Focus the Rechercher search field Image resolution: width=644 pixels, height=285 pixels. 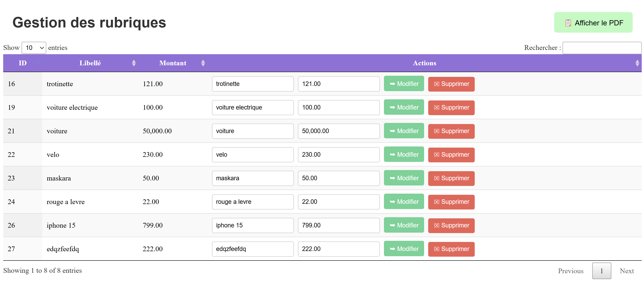(x=602, y=48)
